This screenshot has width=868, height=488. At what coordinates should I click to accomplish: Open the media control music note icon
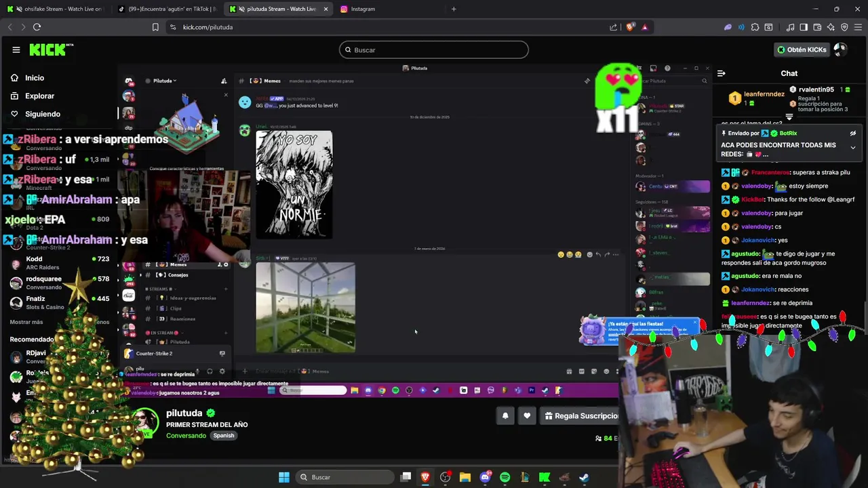pyautogui.click(x=790, y=27)
